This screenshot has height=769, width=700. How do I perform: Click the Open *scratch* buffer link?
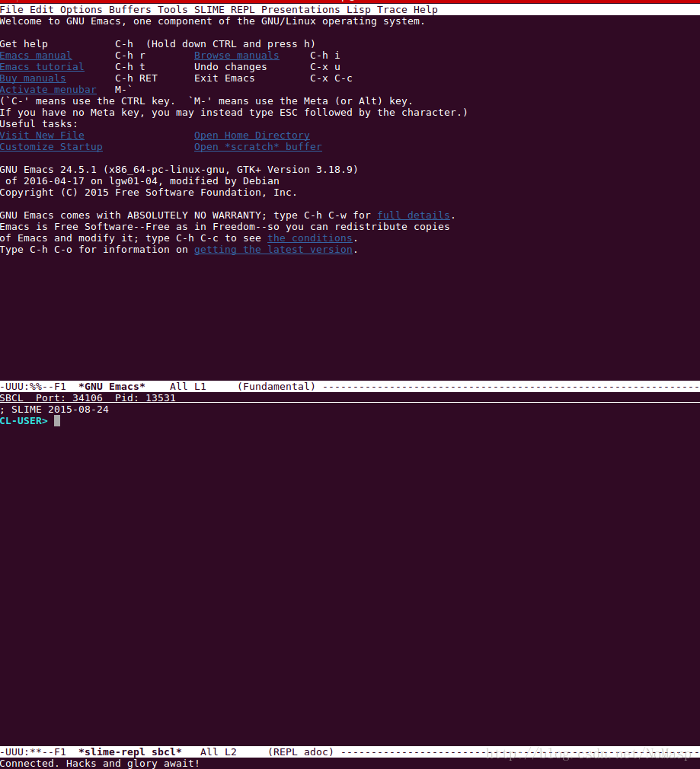pyautogui.click(x=258, y=147)
